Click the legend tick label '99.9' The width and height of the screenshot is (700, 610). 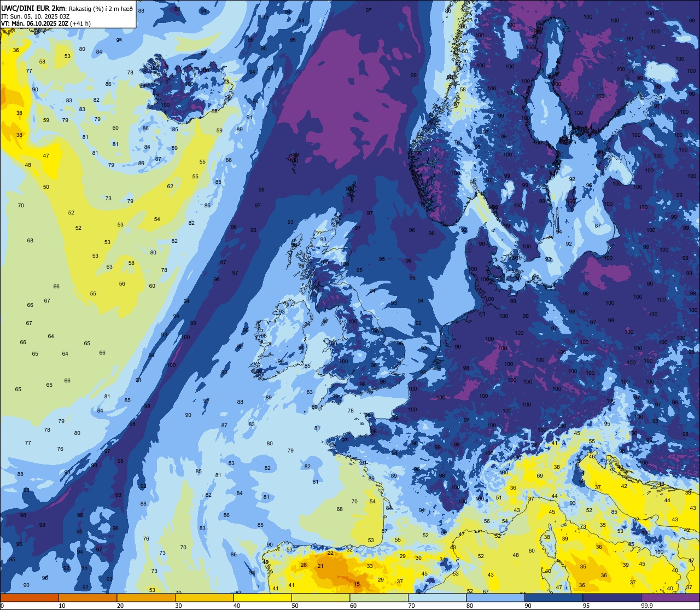tap(647, 606)
